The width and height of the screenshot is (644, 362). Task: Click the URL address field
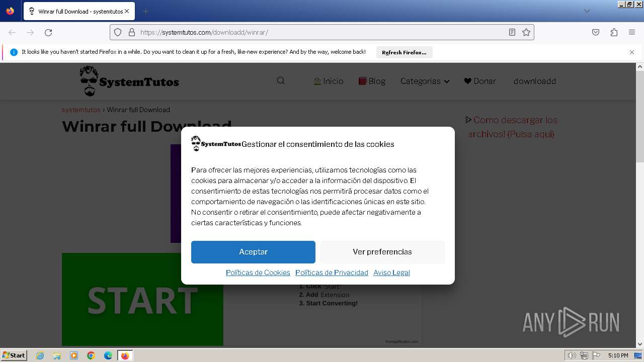click(x=322, y=32)
